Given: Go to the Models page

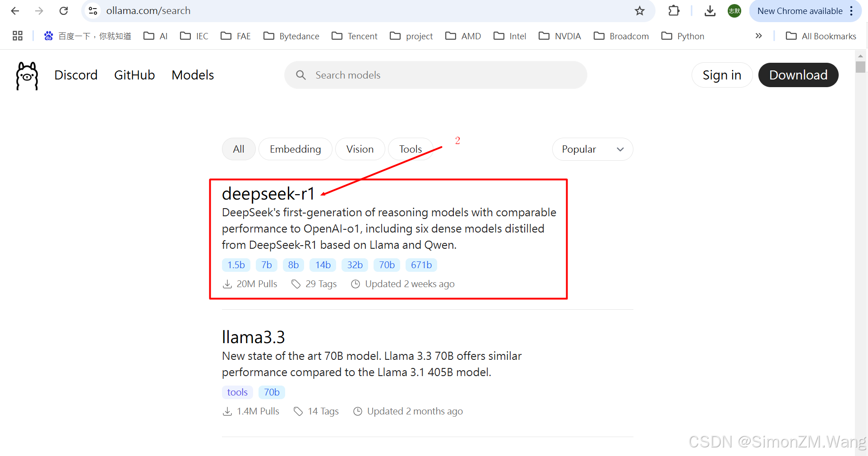Looking at the screenshot, I should pos(193,75).
